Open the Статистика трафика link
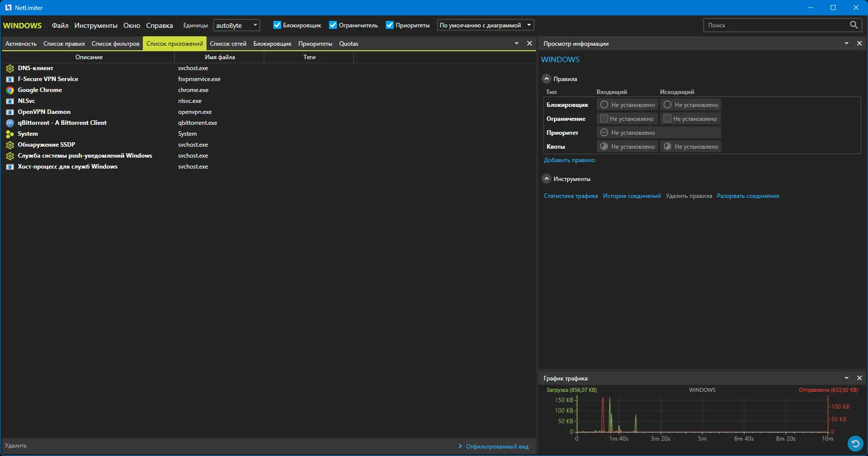868x456 pixels. coord(570,196)
